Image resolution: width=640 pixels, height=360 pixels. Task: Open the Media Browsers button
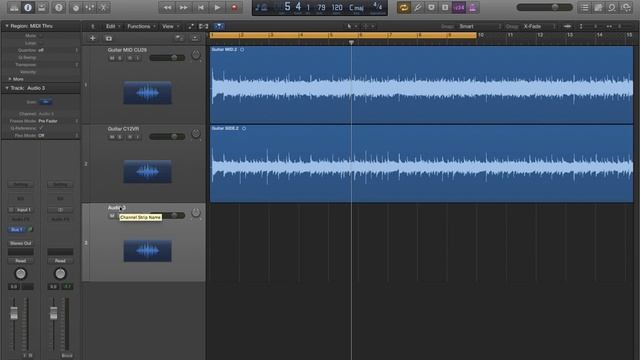(626, 7)
